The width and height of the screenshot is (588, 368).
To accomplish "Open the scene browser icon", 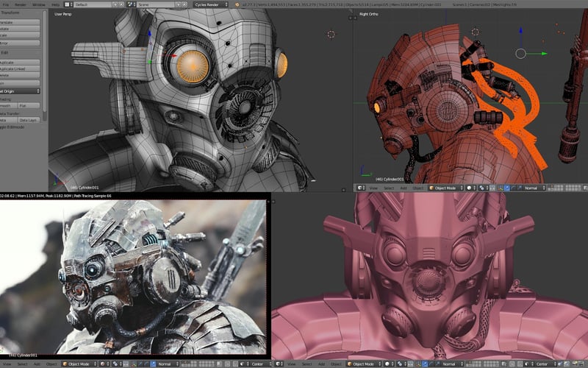I will pyautogui.click(x=131, y=4).
